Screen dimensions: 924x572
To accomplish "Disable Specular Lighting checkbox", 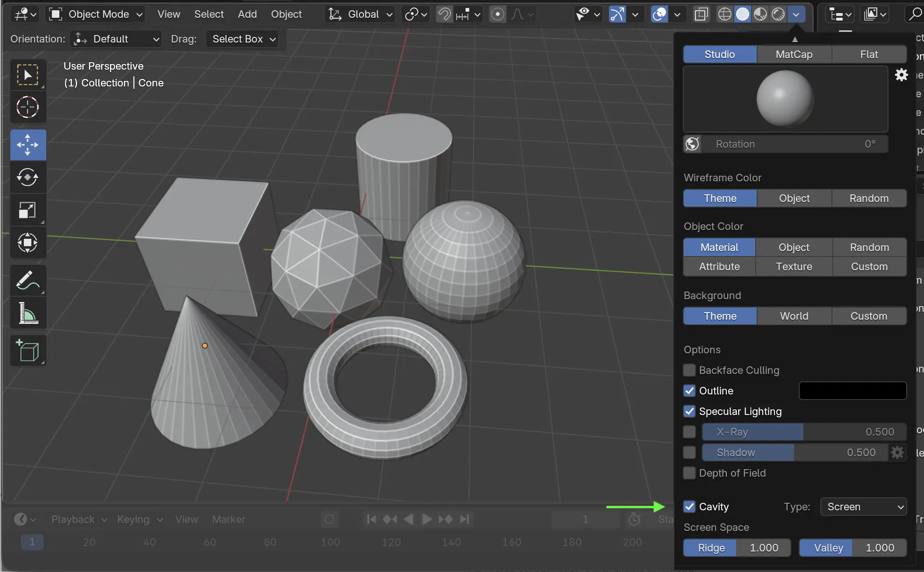I will 689,411.
